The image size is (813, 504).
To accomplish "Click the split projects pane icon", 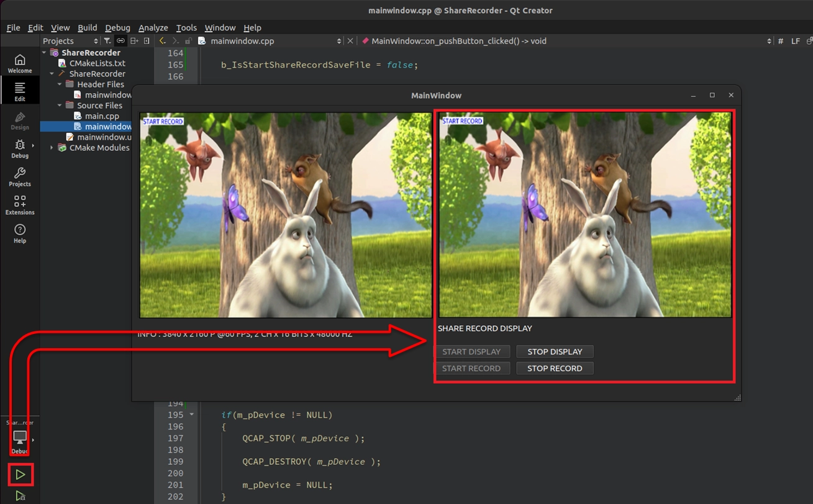I will click(x=134, y=41).
